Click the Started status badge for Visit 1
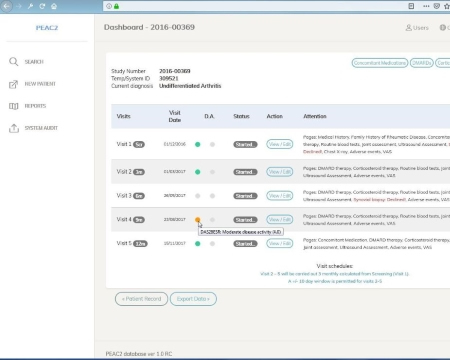Screen dimensions: 450x360 245,144
